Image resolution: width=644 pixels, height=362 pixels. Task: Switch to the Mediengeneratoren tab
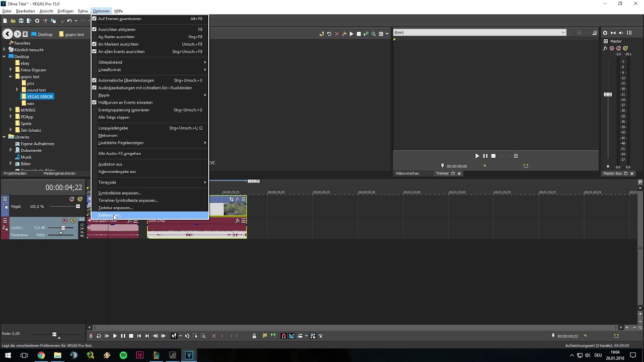tap(59, 173)
